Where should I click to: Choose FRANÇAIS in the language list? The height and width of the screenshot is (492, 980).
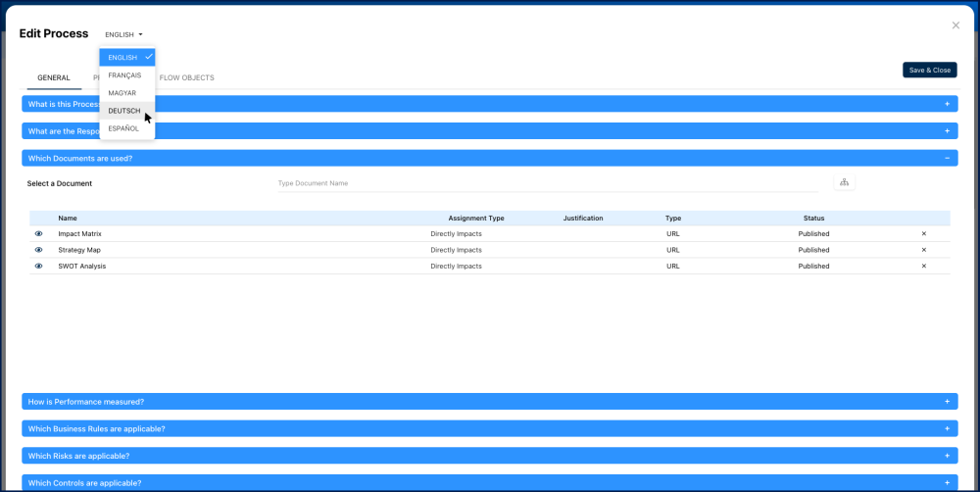coord(126,75)
